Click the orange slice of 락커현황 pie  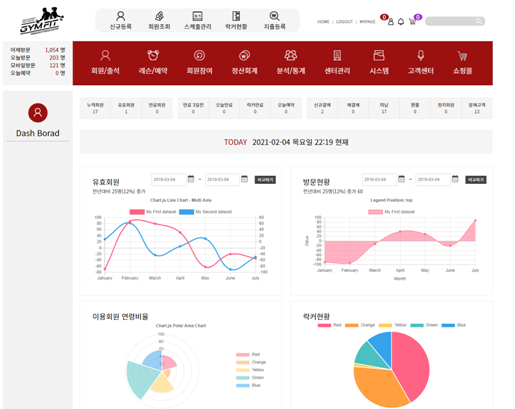(x=377, y=387)
